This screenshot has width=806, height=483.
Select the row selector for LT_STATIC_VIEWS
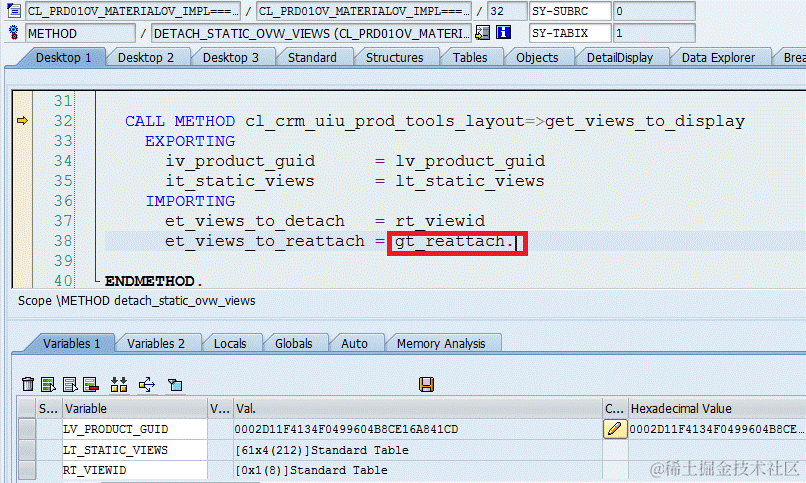pos(26,450)
